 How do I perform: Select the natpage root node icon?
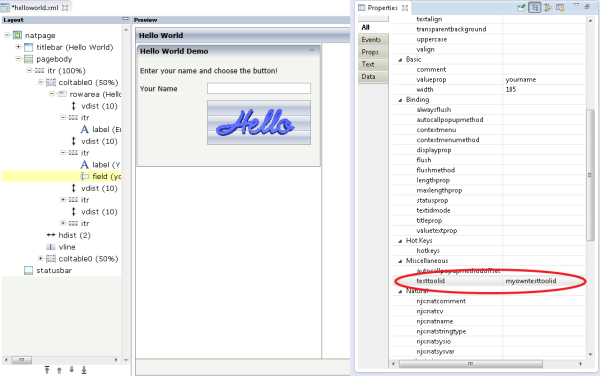pyautogui.click(x=18, y=36)
